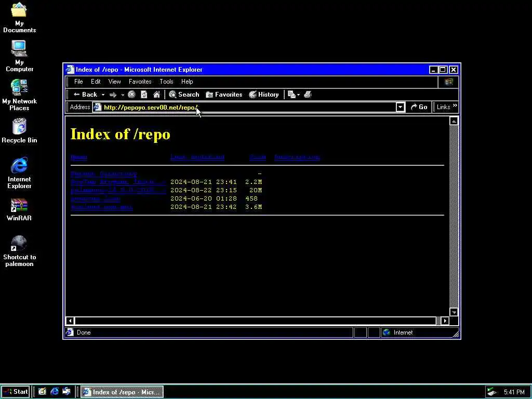Screen dimensions: 532x399
Task: Click the 5:41 PM system clock
Action: pos(514,393)
